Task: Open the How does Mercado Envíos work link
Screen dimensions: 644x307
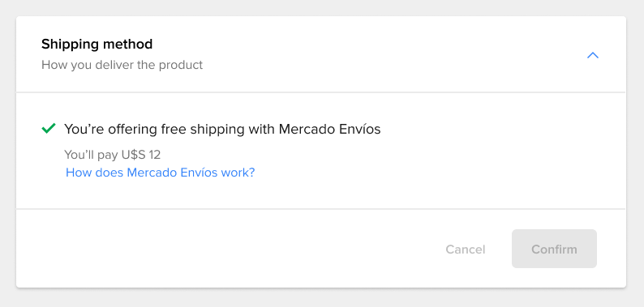Action: pyautogui.click(x=160, y=173)
